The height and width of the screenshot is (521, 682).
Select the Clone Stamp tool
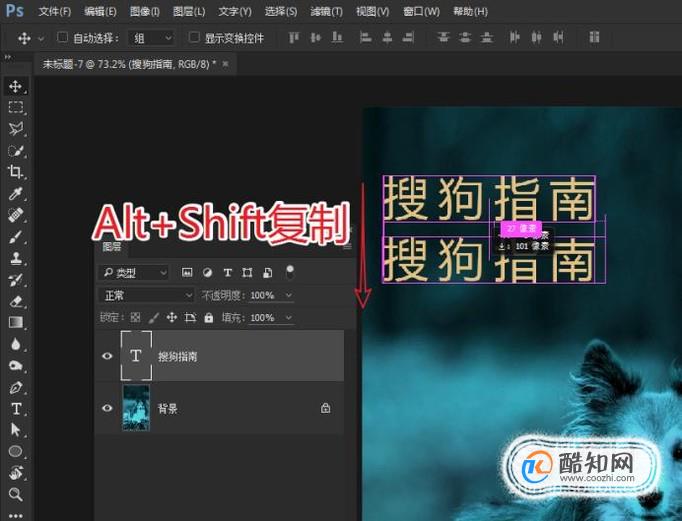16,258
